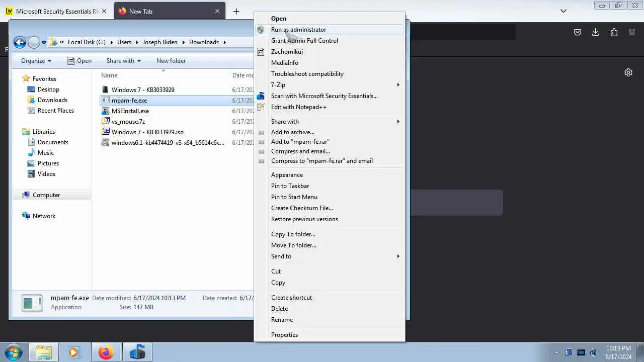Click the Videos library icon
644x362 pixels.
tap(31, 174)
